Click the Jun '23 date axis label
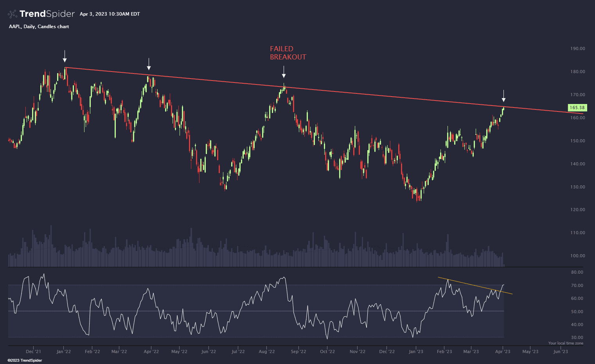595x364 pixels. click(x=561, y=351)
